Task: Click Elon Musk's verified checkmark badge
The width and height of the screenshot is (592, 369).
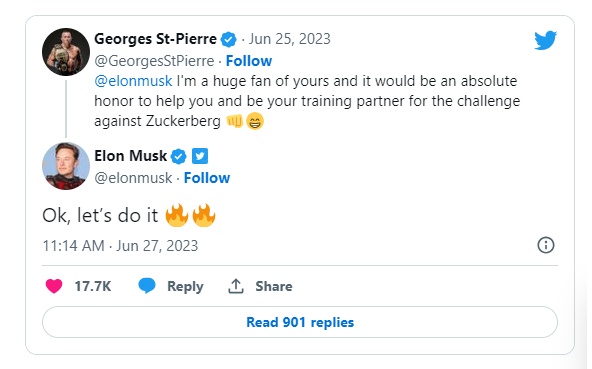Action: click(179, 156)
